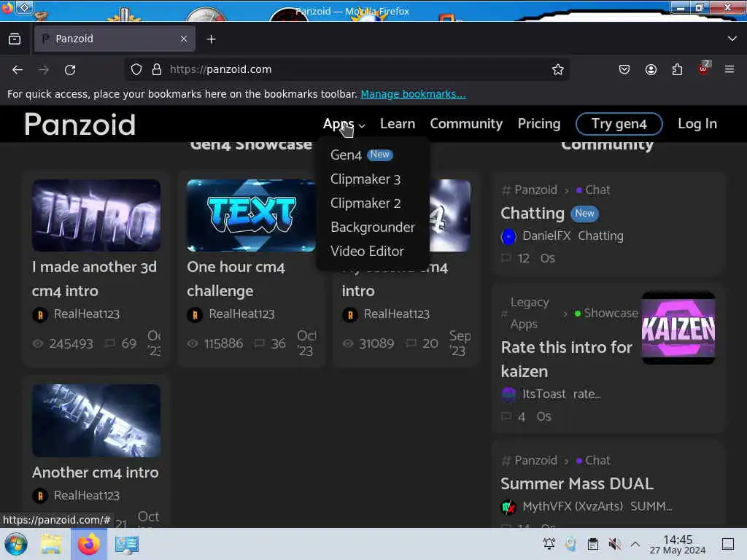Image resolution: width=747 pixels, height=560 pixels.
Task: Go back with the browser back arrow
Action: [18, 69]
